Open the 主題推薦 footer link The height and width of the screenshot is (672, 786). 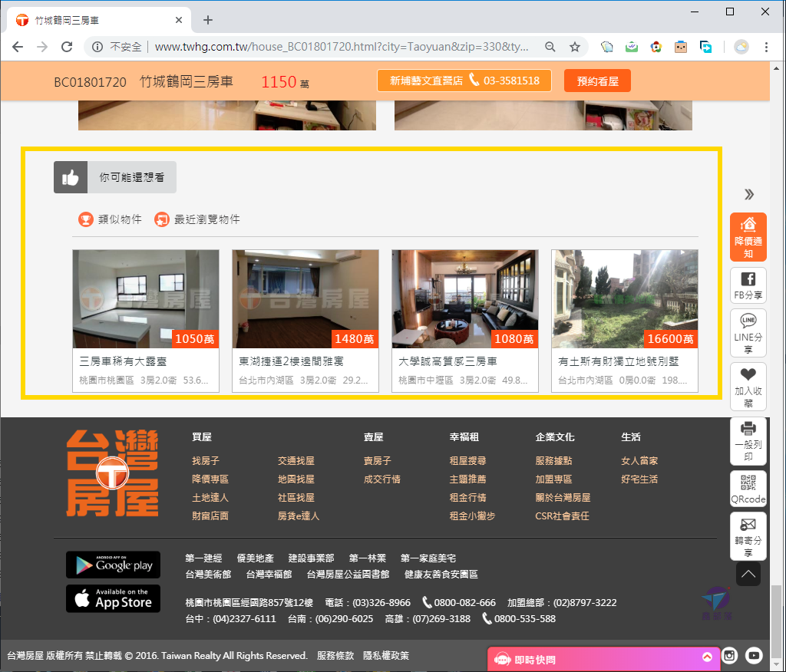pos(467,479)
